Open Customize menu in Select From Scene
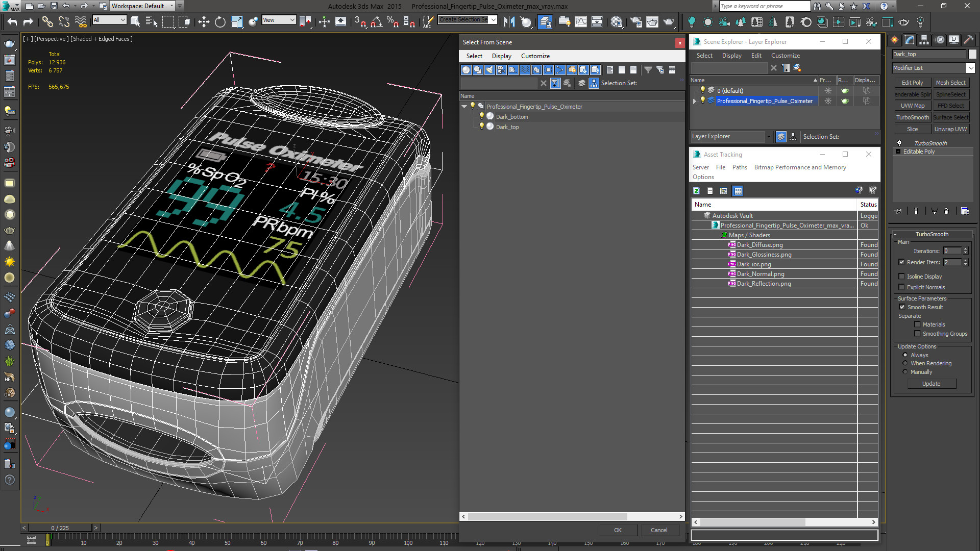 [535, 56]
